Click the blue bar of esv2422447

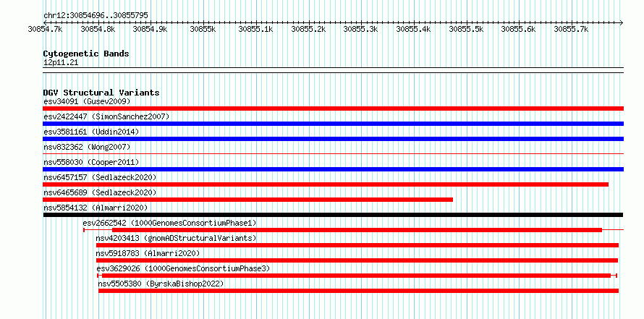coord(333,124)
